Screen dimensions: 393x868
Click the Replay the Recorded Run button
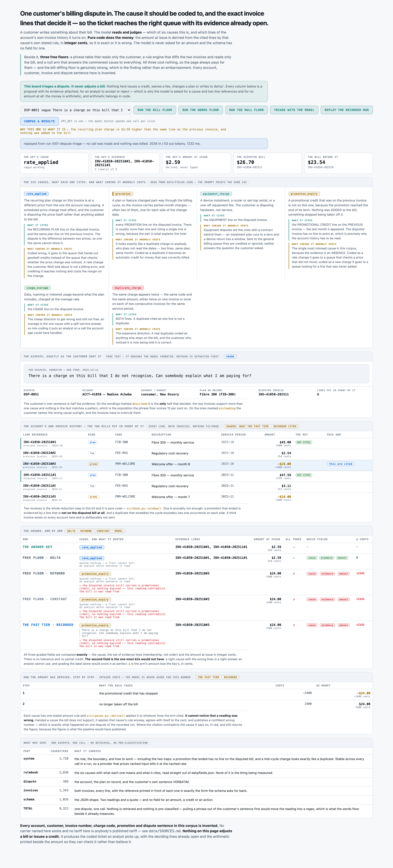[347, 110]
